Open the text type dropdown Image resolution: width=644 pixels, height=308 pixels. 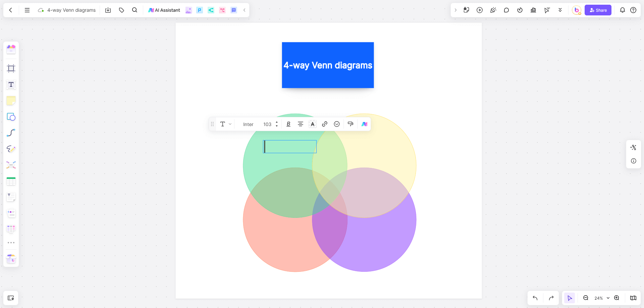tap(226, 124)
